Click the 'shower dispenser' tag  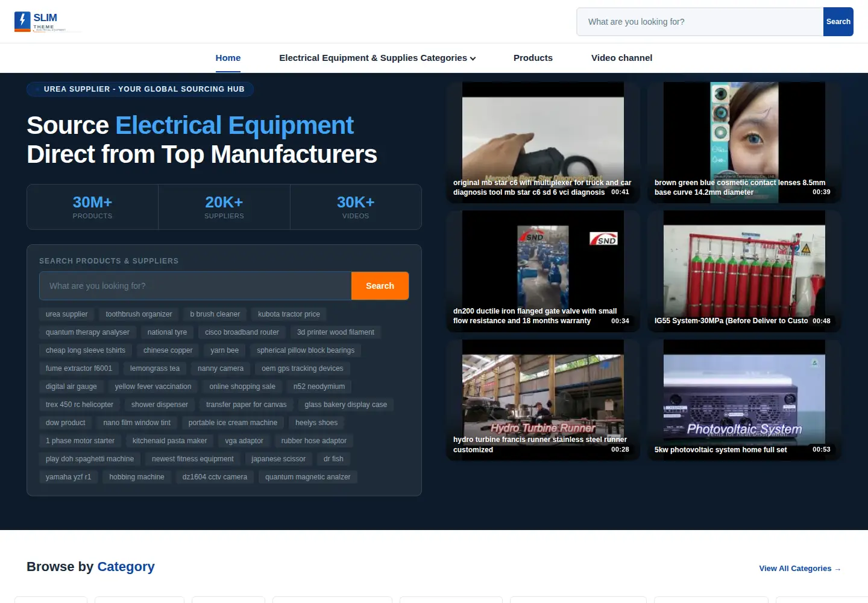coord(160,405)
